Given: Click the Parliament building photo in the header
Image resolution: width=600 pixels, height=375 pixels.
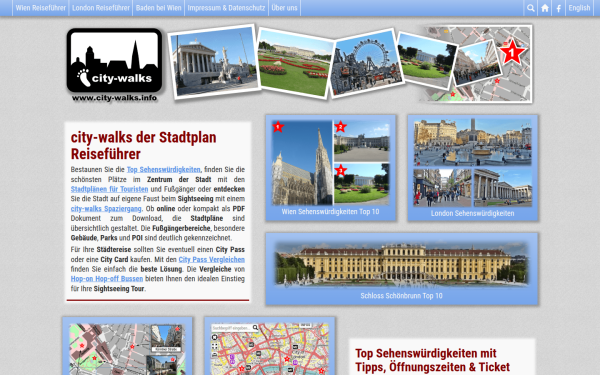Looking at the screenshot, I should [214, 62].
